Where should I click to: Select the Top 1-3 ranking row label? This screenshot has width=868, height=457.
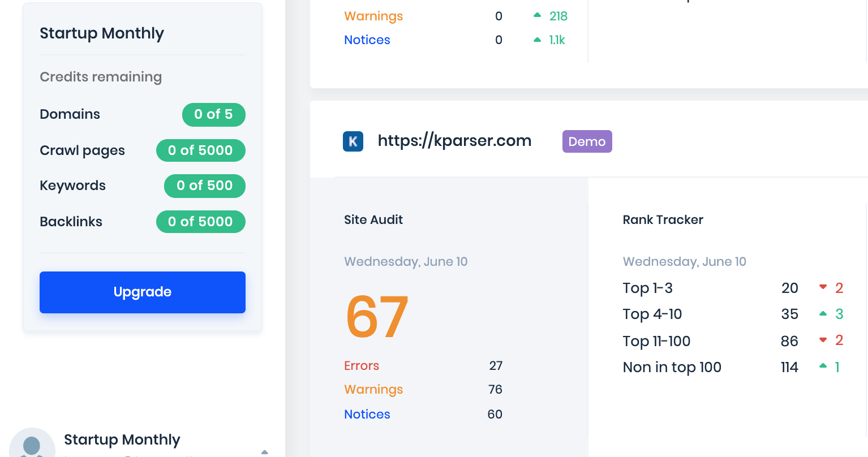(648, 288)
